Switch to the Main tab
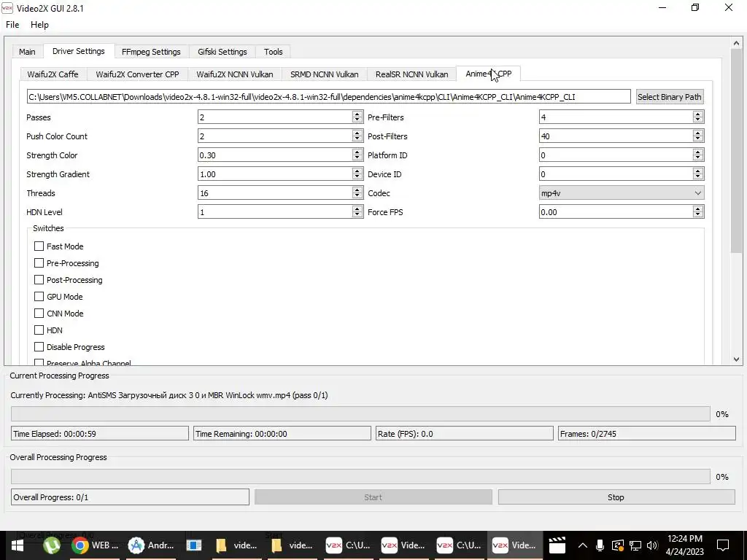The height and width of the screenshot is (560, 747). pyautogui.click(x=27, y=52)
